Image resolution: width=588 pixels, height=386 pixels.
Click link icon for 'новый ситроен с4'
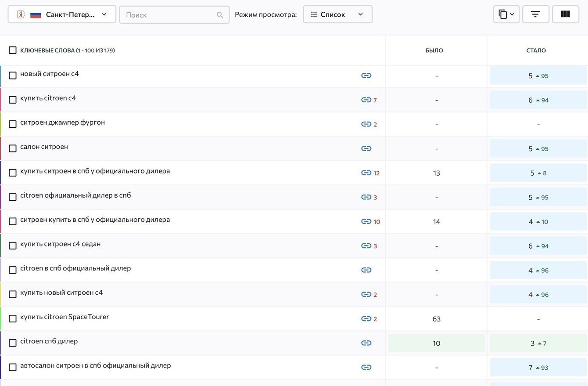(366, 76)
